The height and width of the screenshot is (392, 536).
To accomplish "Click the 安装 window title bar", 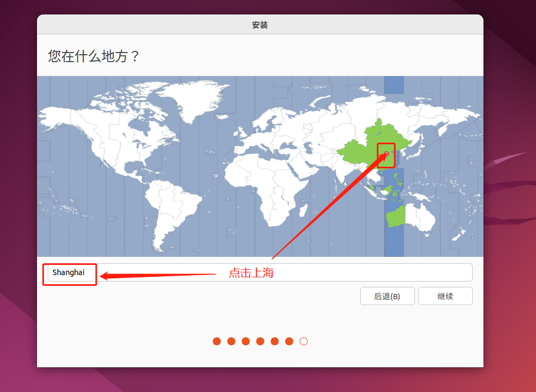I will pyautogui.click(x=260, y=25).
